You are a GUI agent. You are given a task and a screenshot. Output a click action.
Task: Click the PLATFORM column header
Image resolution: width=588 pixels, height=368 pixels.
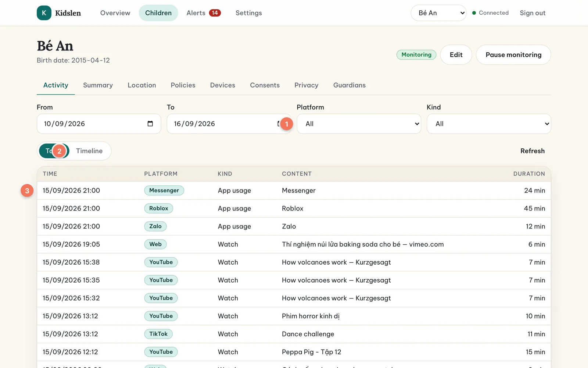pos(161,174)
